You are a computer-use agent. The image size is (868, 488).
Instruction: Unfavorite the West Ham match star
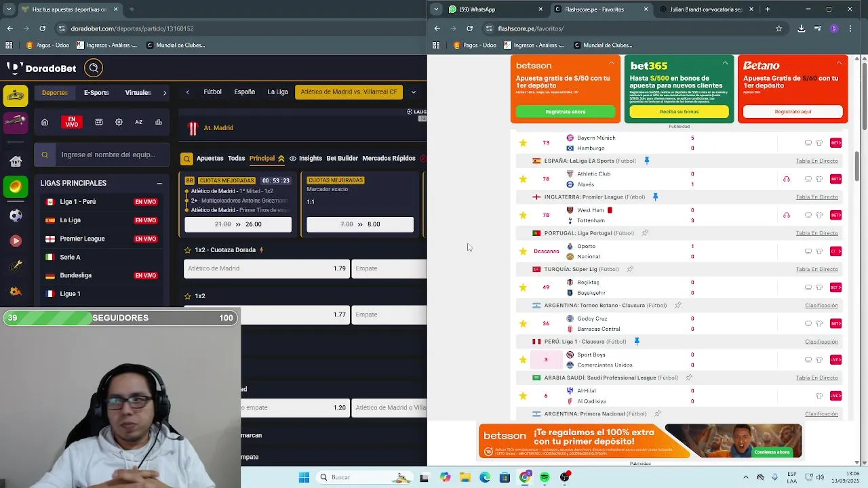523,215
